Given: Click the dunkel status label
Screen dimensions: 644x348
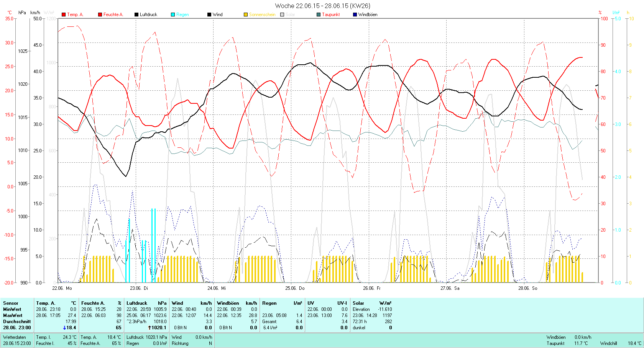Looking at the screenshot, I should (x=359, y=328).
